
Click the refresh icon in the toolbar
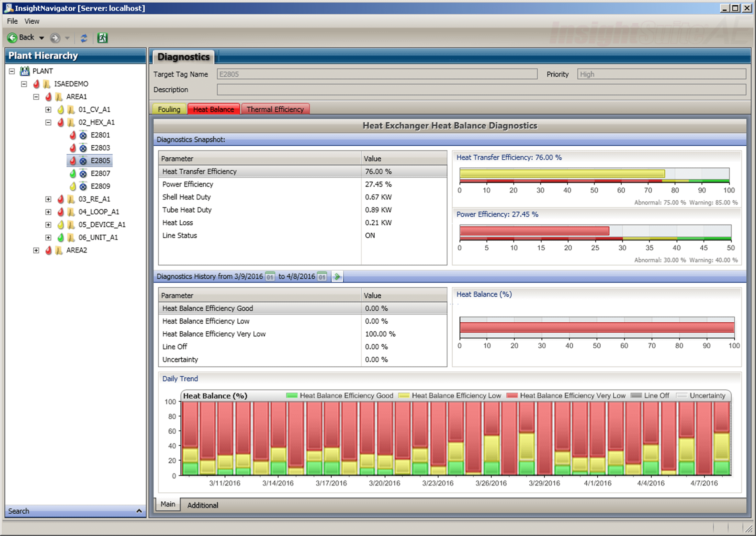coord(84,38)
